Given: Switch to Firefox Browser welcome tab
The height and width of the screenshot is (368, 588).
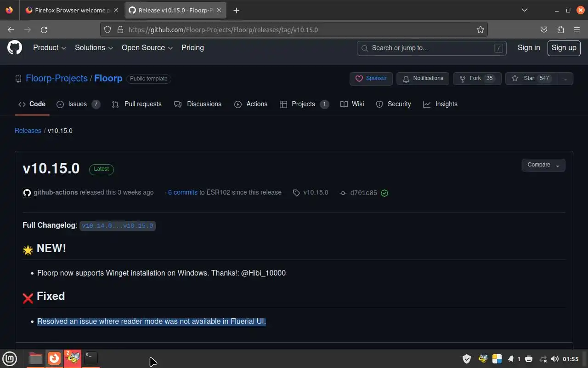Looking at the screenshot, I should [x=71, y=10].
